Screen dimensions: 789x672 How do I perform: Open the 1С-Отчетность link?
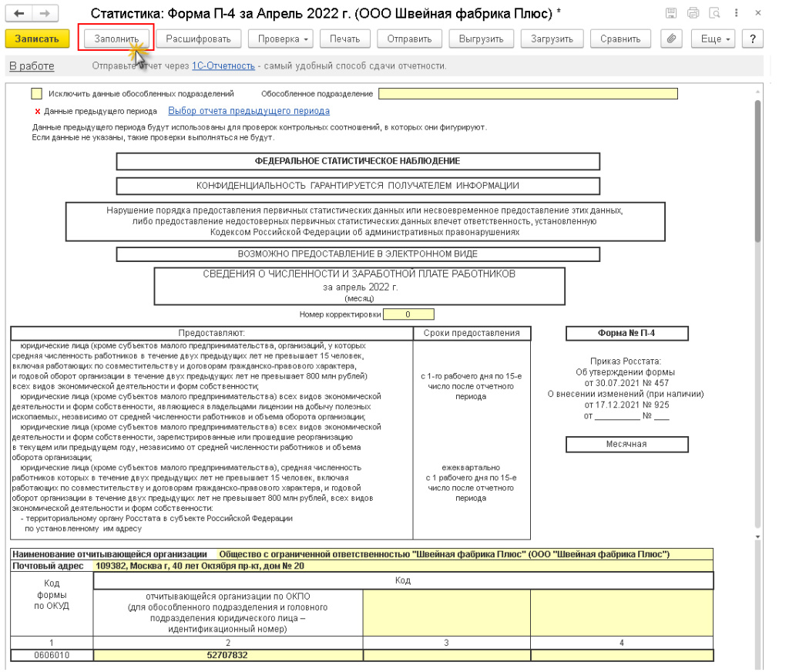click(x=223, y=66)
